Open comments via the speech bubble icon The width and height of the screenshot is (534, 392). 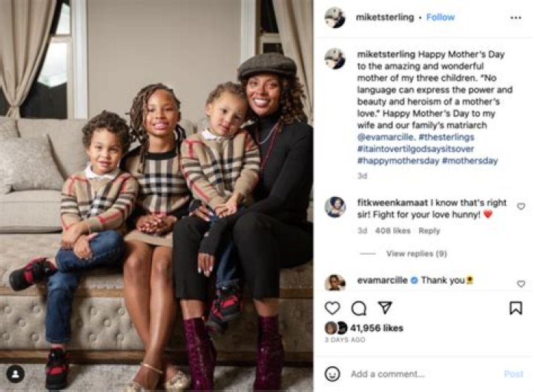pyautogui.click(x=359, y=308)
